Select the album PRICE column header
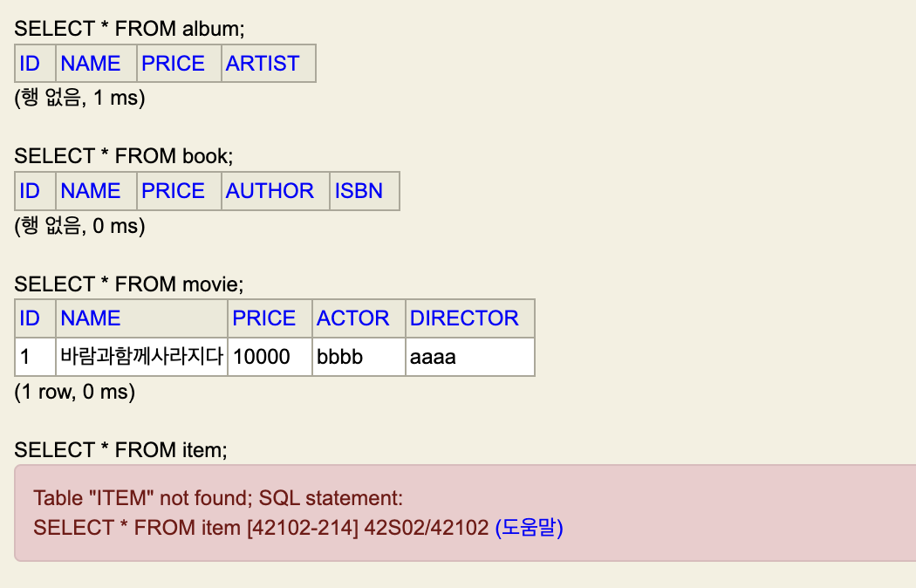The width and height of the screenshot is (916, 588). (173, 63)
